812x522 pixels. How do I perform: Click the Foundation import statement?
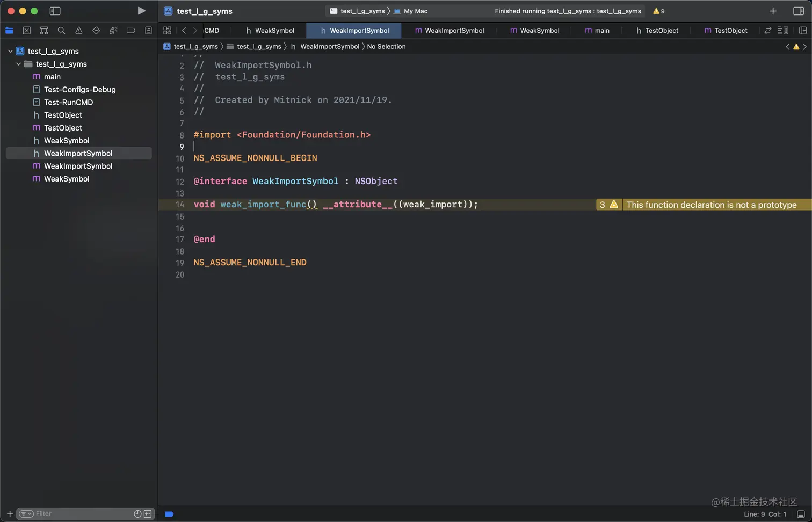click(282, 135)
